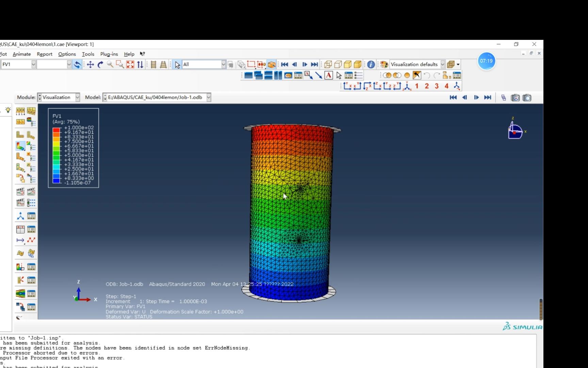Jump to first frame in top toolbar
588x368 pixels.
point(284,64)
